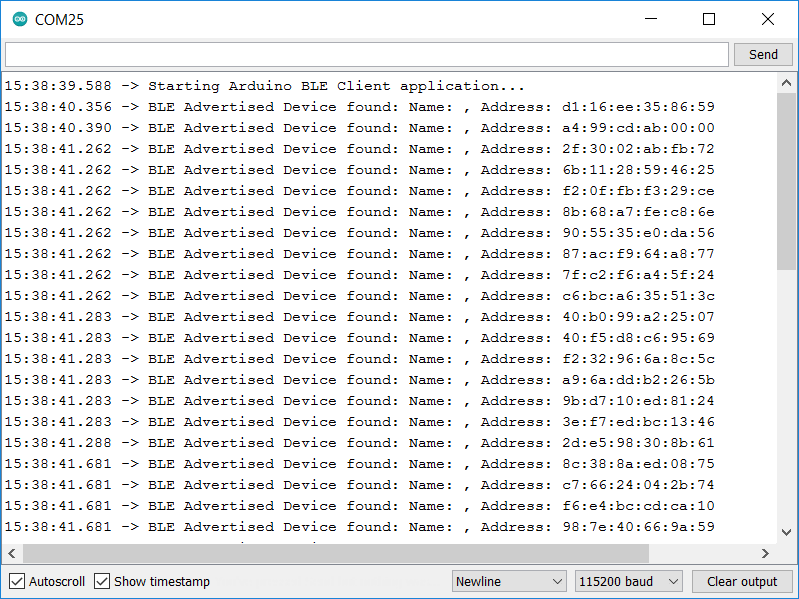Click the horizontal scrollbar thumb
799x599 pixels.
(335, 553)
